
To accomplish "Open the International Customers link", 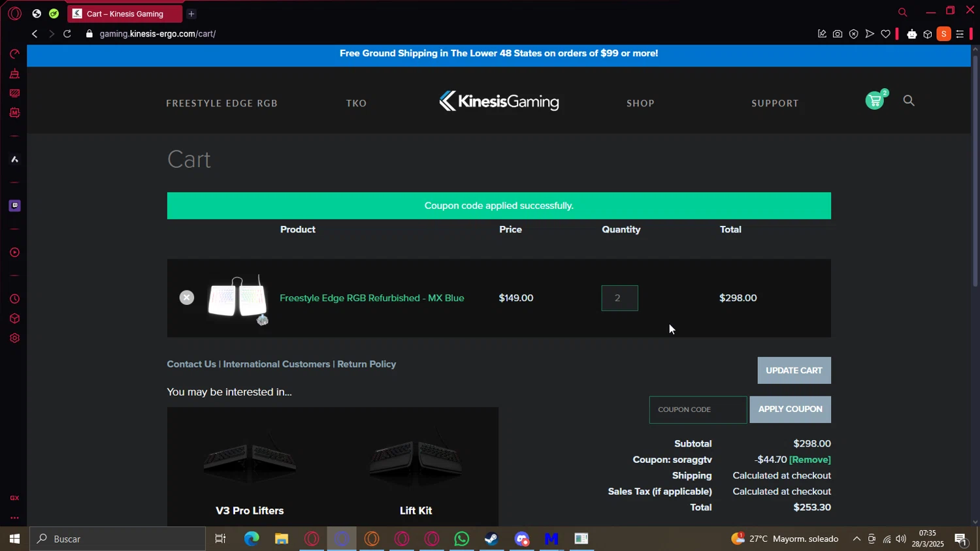I will [276, 364].
